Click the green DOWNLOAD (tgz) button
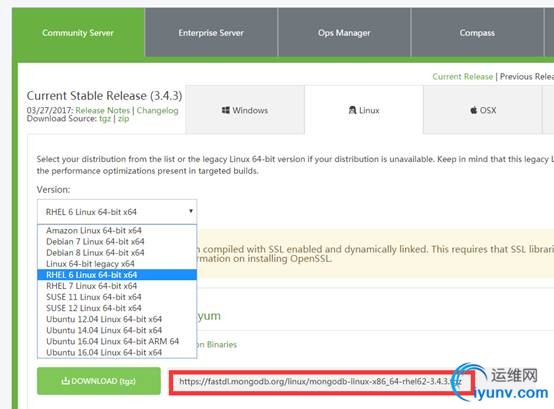 (99, 381)
